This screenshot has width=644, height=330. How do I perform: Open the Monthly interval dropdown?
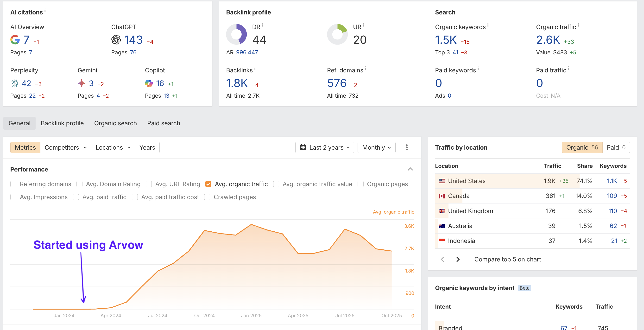pyautogui.click(x=376, y=147)
